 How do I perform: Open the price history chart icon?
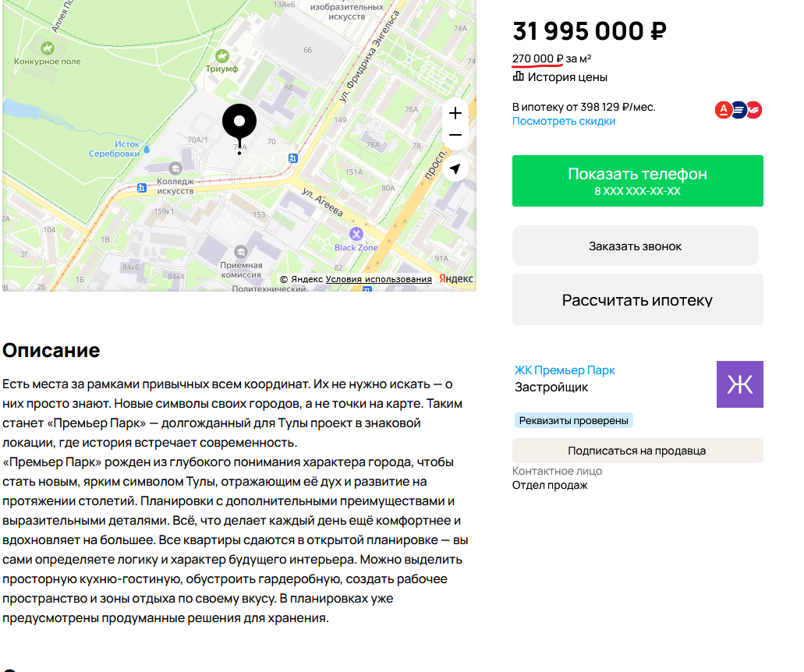coord(519,76)
